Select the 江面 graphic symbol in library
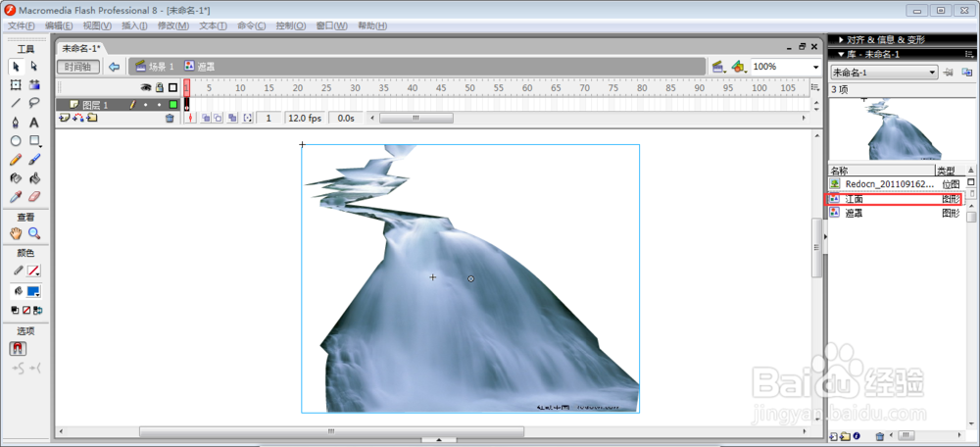The image size is (980, 447). pyautogui.click(x=896, y=199)
